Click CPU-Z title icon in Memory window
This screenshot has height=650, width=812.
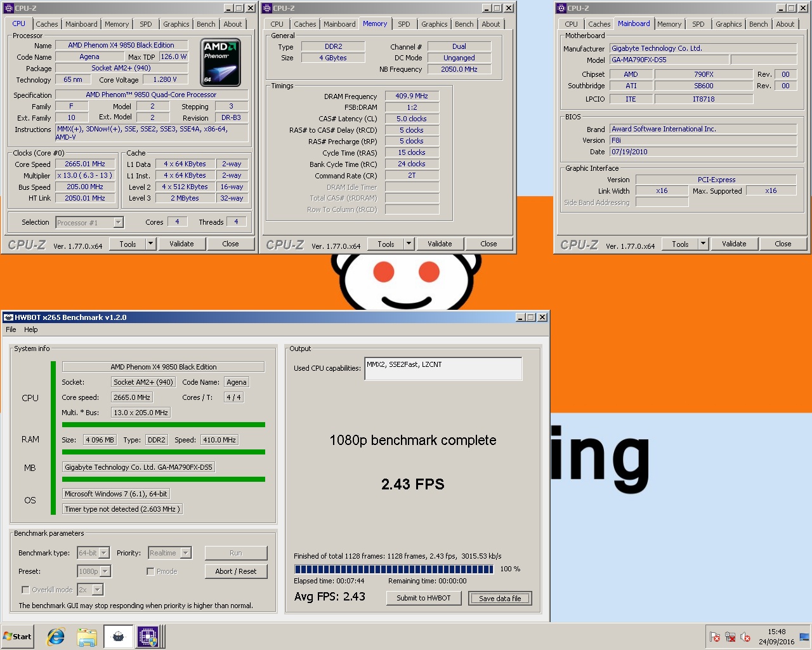coord(267,8)
